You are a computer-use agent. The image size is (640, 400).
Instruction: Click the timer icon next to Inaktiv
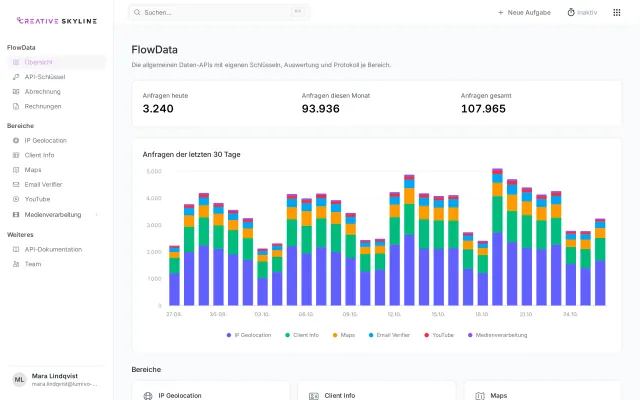click(x=571, y=13)
